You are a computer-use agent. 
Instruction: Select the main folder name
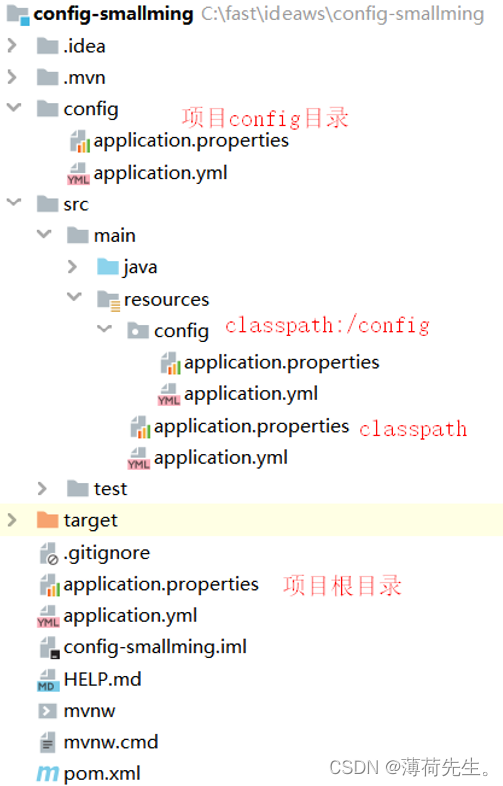(x=115, y=236)
